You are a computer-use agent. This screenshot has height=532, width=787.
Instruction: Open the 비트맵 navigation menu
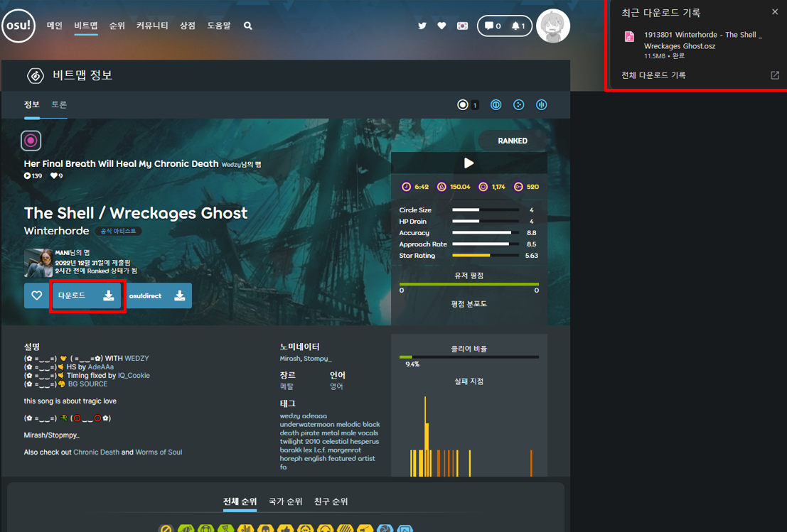pyautogui.click(x=86, y=26)
